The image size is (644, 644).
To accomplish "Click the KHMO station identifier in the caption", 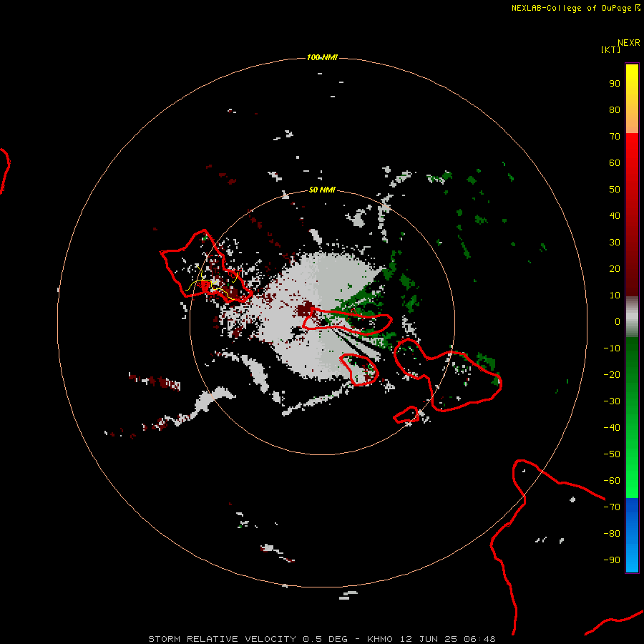I will (380, 639).
